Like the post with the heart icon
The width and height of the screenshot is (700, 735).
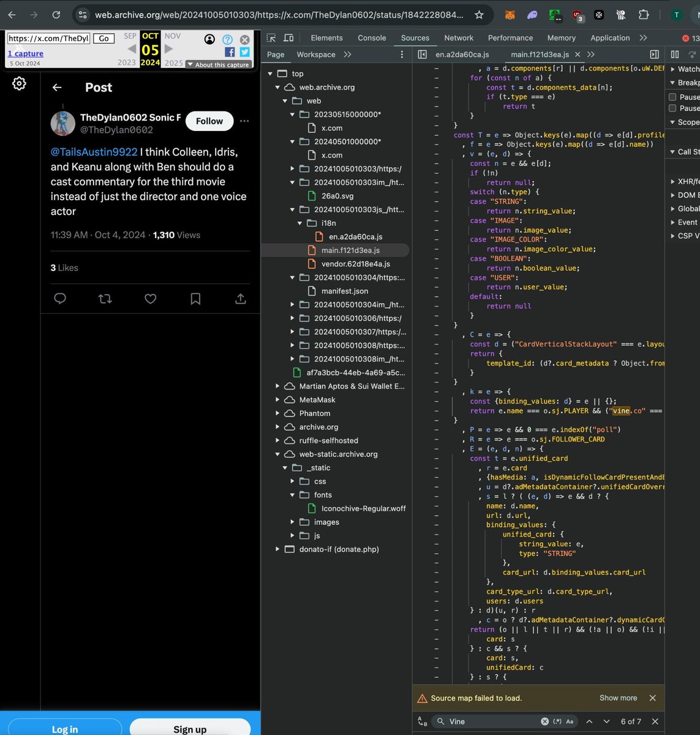(x=151, y=298)
